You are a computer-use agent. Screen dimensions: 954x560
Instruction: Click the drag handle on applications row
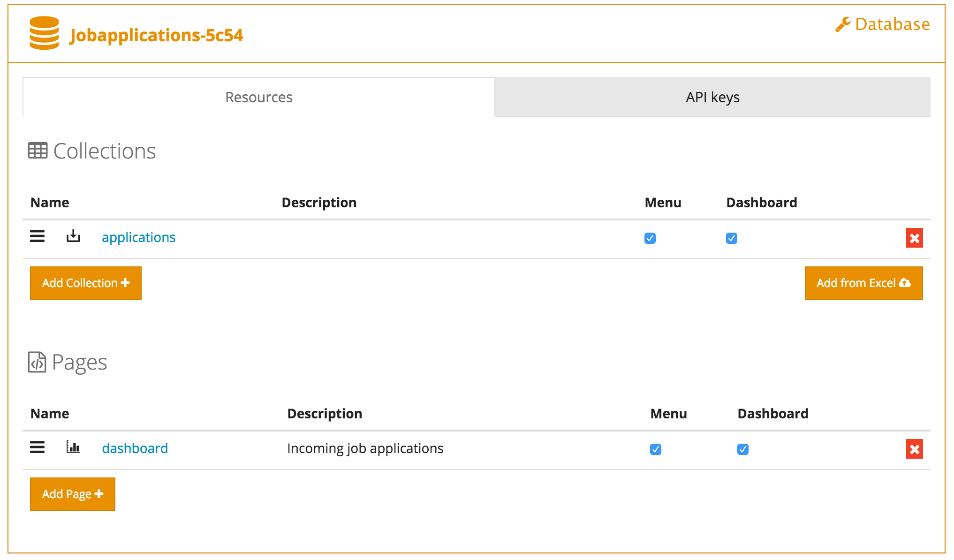pyautogui.click(x=38, y=236)
